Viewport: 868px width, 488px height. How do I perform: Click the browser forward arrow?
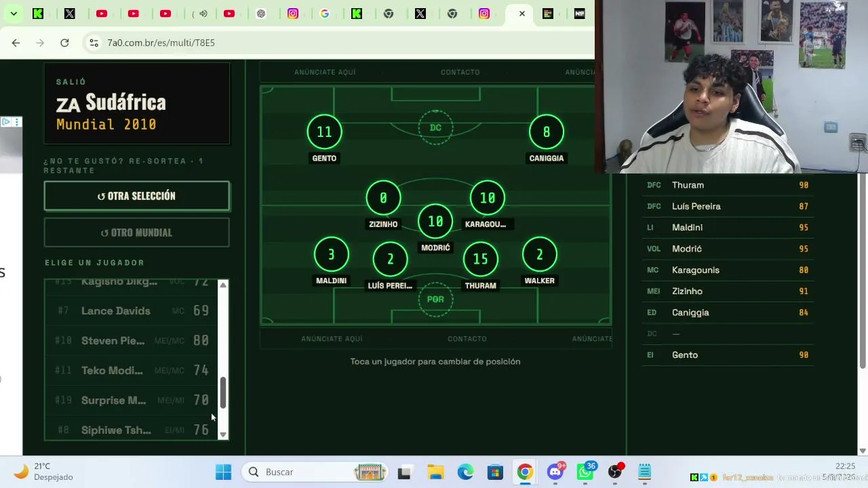pos(40,43)
